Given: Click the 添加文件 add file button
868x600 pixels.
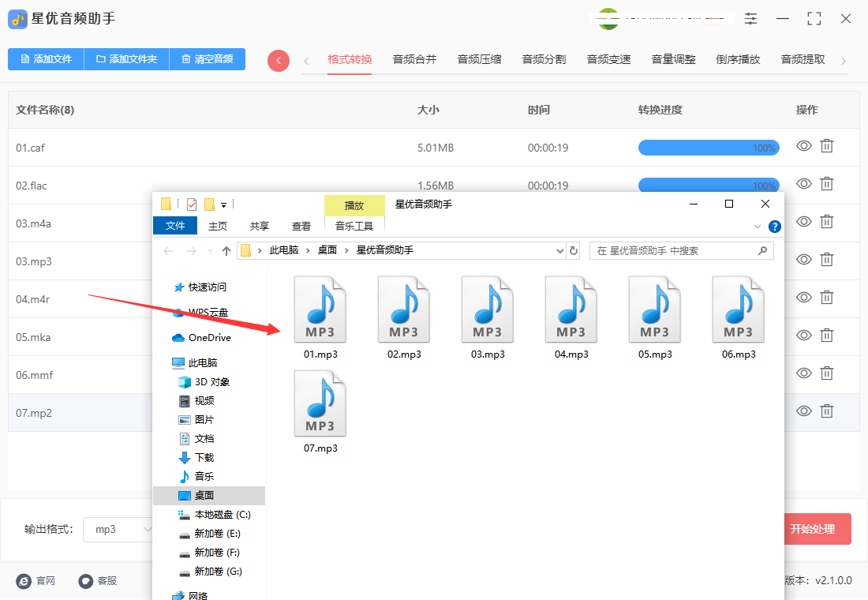Looking at the screenshot, I should click(x=46, y=58).
